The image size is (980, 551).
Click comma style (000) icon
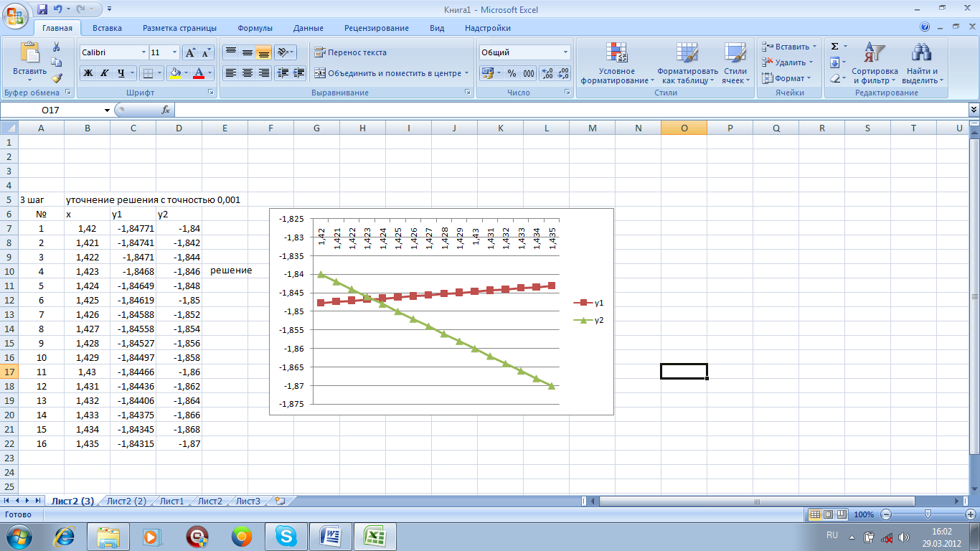click(x=529, y=73)
